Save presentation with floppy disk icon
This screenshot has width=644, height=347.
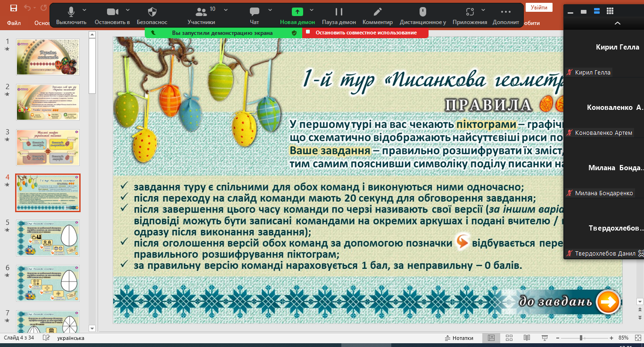pyautogui.click(x=13, y=8)
